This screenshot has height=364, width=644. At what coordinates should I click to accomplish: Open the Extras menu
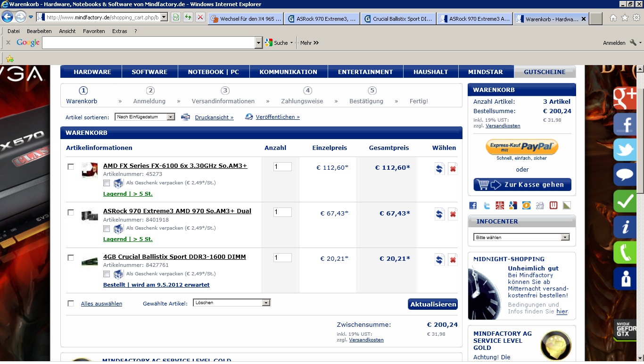point(120,31)
